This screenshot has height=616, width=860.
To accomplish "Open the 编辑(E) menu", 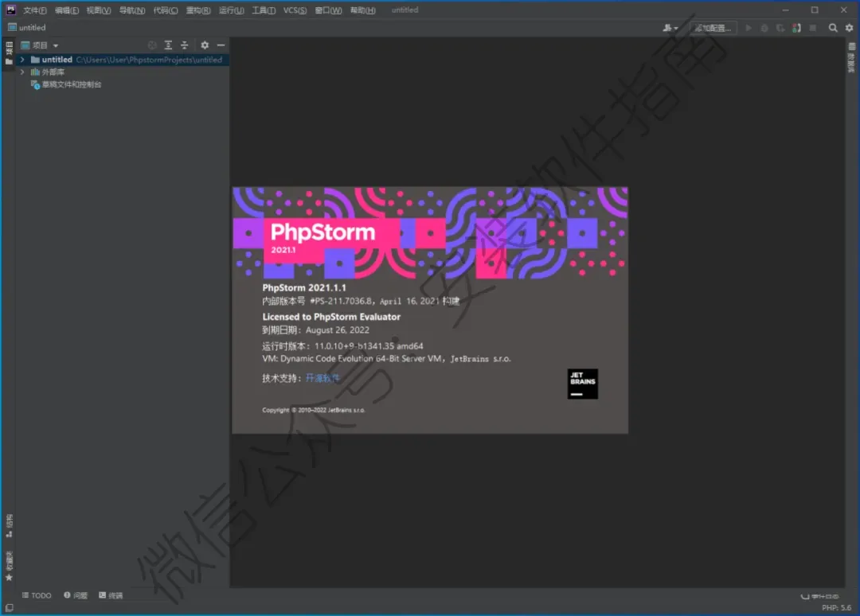I will tap(67, 10).
